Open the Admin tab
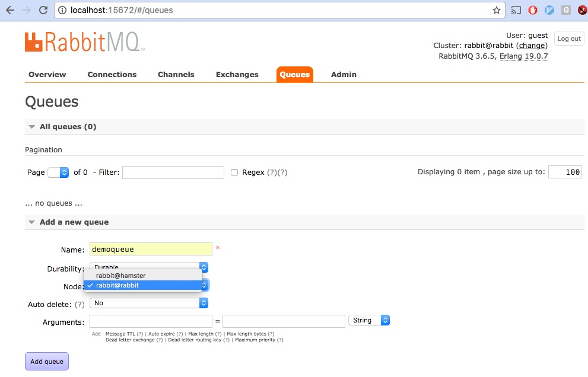The image size is (588, 377). coord(344,75)
